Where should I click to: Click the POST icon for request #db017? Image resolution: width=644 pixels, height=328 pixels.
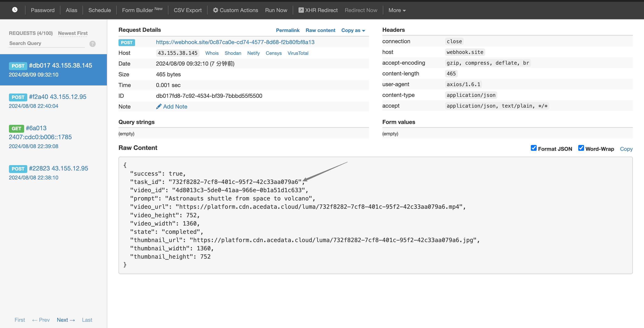click(18, 65)
